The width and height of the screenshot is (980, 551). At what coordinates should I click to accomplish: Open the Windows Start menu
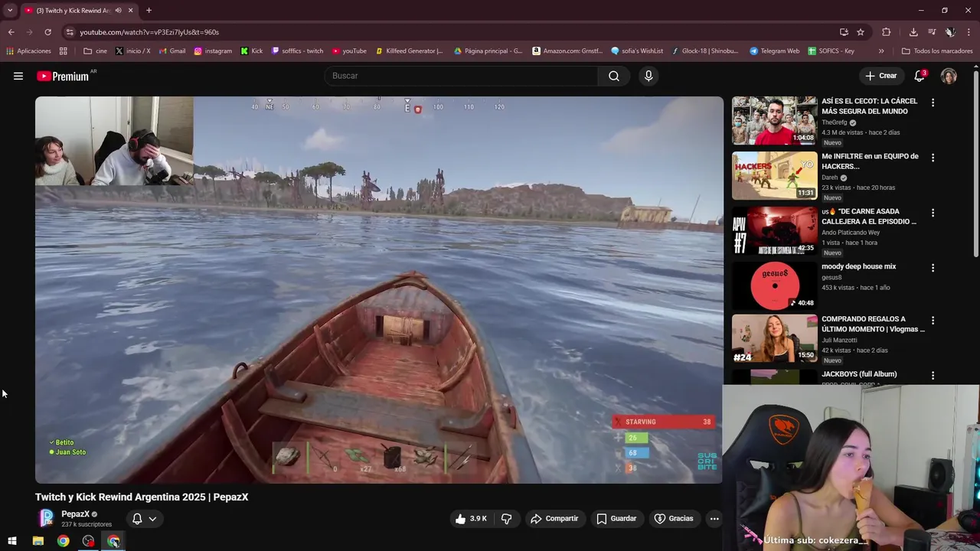[x=12, y=541]
